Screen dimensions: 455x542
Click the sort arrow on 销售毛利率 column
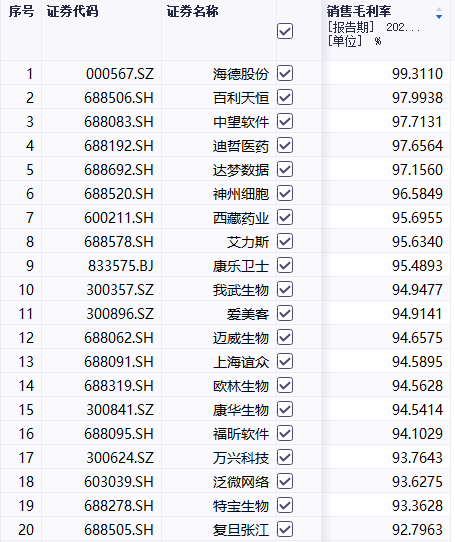(439, 13)
